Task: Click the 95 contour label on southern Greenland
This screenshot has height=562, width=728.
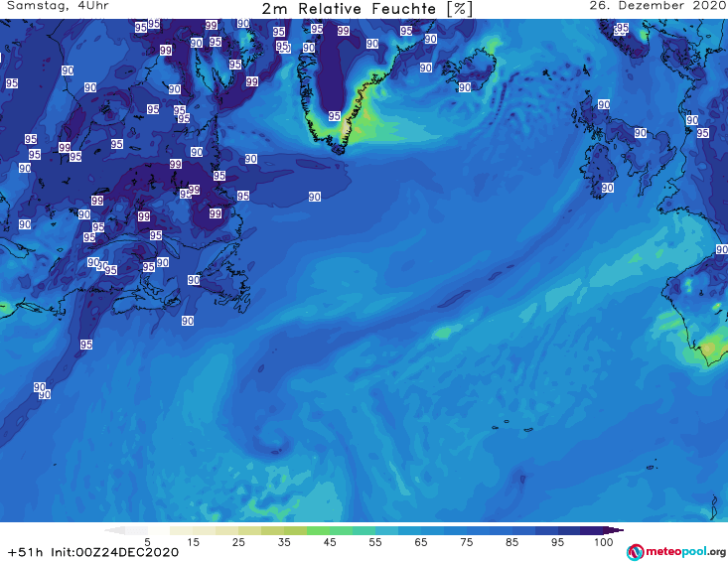Action: coord(335,116)
